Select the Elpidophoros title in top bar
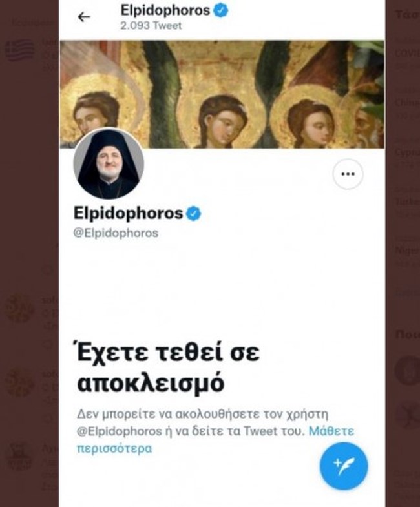Viewport: 420px width, 507px height. [x=165, y=10]
